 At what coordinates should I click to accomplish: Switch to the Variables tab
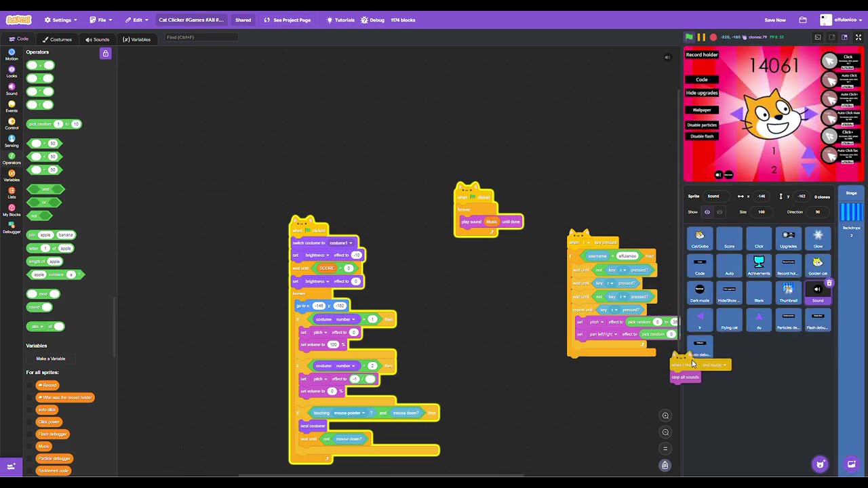[x=137, y=39]
